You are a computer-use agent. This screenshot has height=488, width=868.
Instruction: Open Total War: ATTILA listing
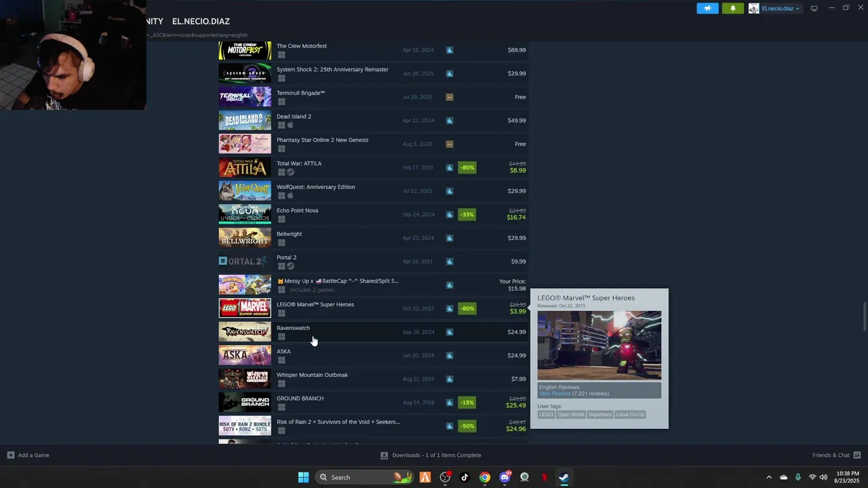click(373, 167)
